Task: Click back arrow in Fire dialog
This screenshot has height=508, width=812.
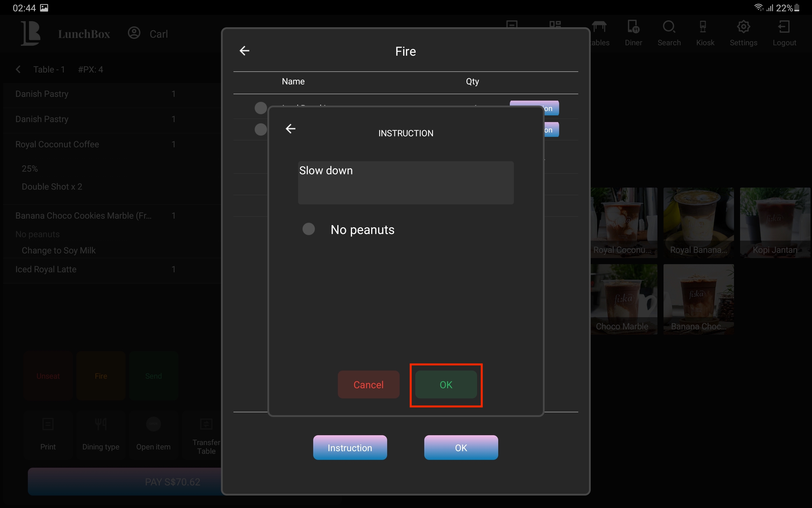Action: coord(244,51)
